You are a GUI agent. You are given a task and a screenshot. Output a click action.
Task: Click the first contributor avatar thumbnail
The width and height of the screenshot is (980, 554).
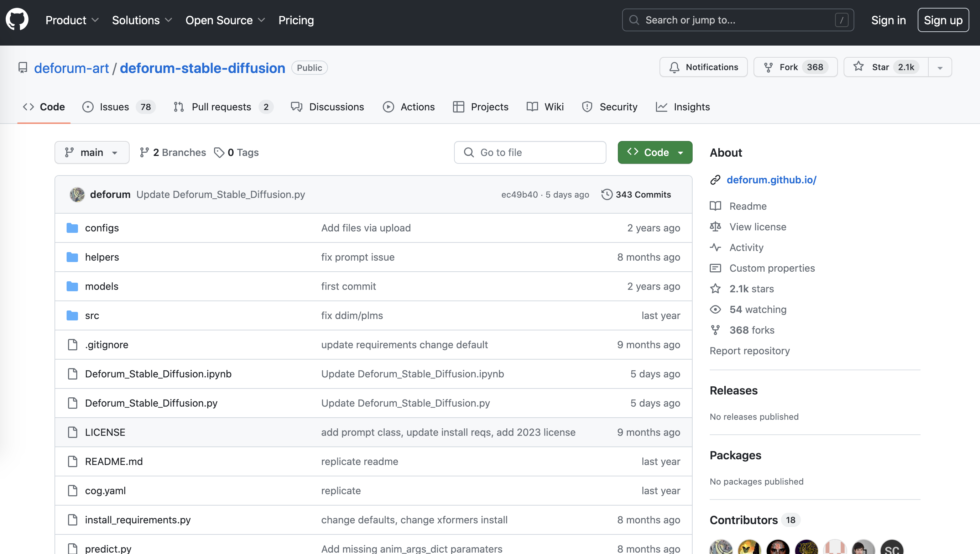[x=720, y=547]
